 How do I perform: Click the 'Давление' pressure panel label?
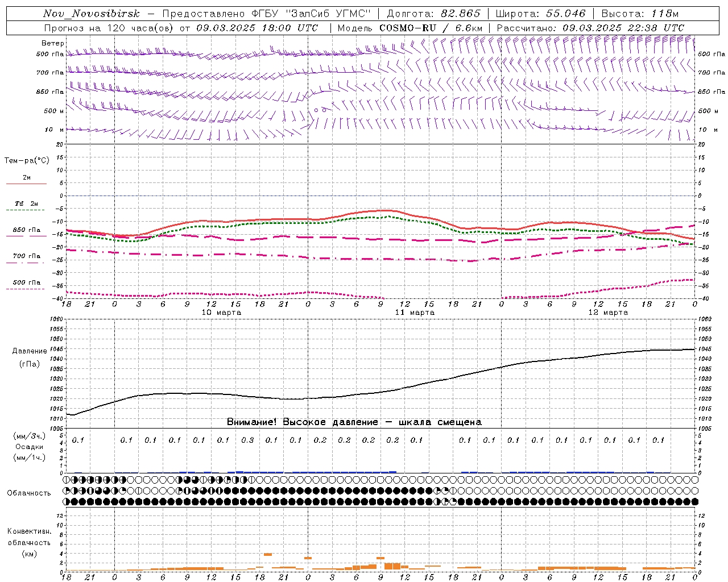coord(30,351)
